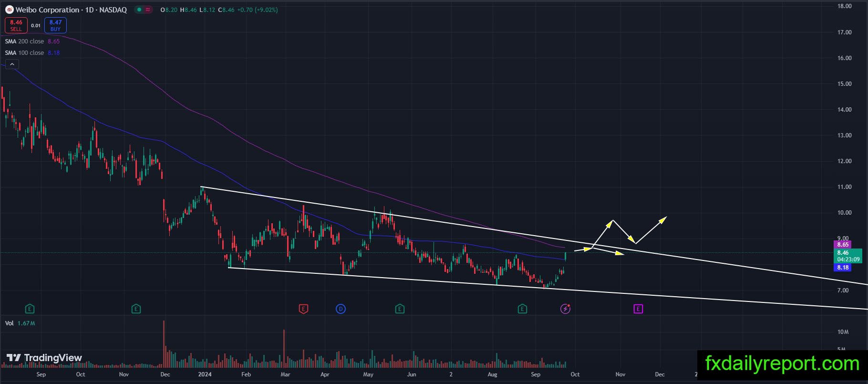Viewport: 868px width, 384px height.
Task: Click the Aug label on the time axis
Action: (x=493, y=374)
